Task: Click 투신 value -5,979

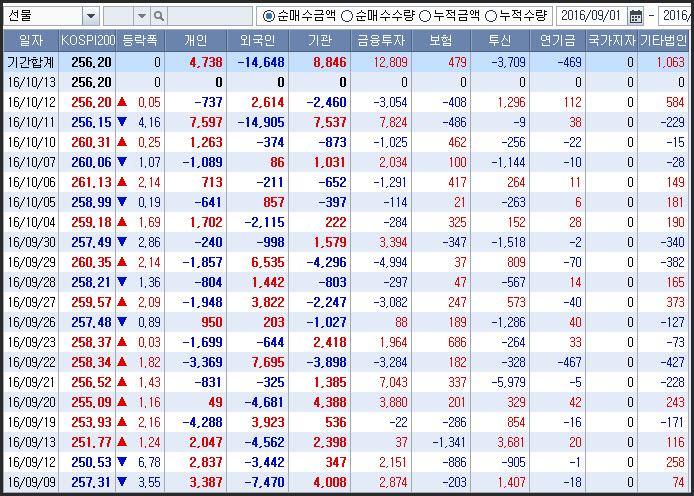Action: [509, 382]
